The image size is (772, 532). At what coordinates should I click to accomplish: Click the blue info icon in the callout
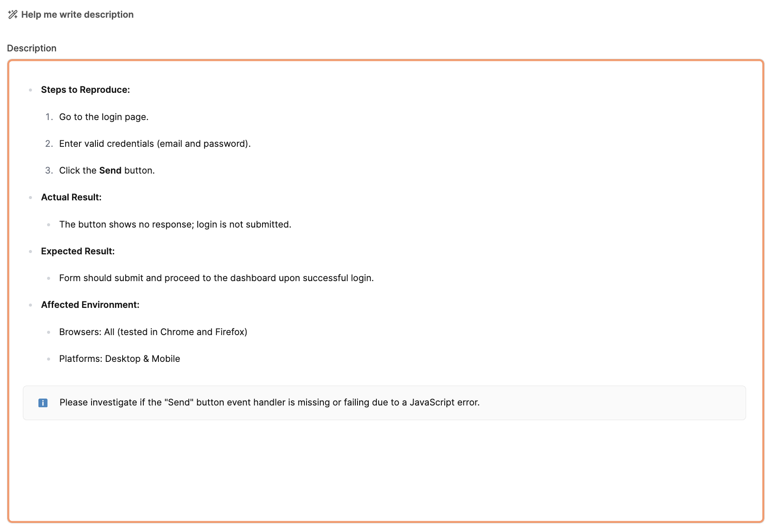43,403
